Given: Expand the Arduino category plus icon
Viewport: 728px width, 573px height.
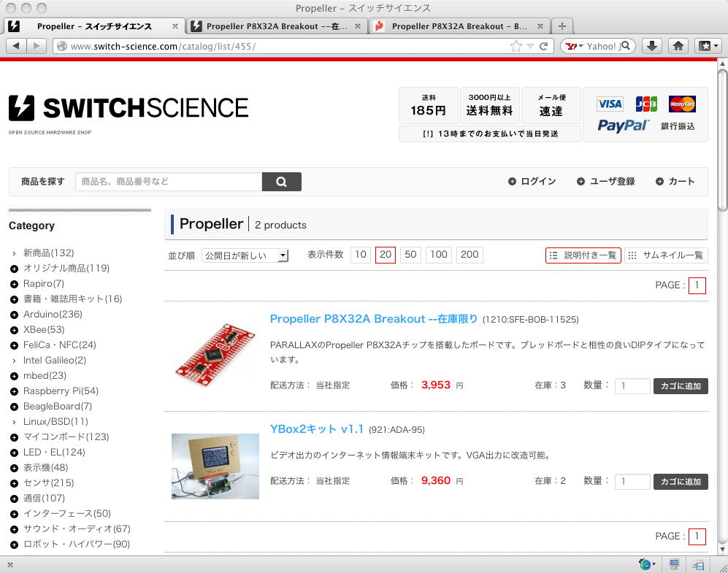Looking at the screenshot, I should [x=14, y=315].
